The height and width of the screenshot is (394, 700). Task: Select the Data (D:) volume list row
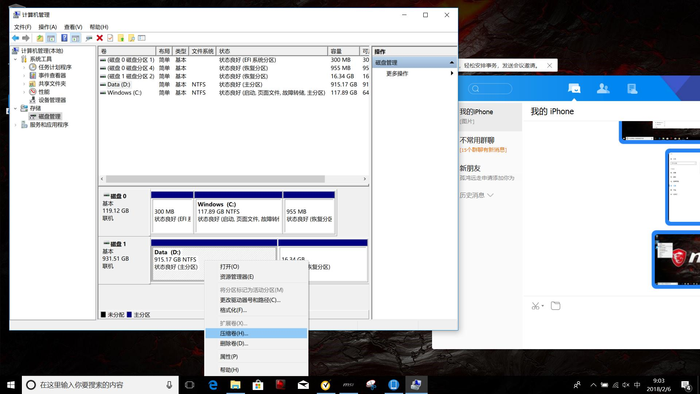pos(234,84)
